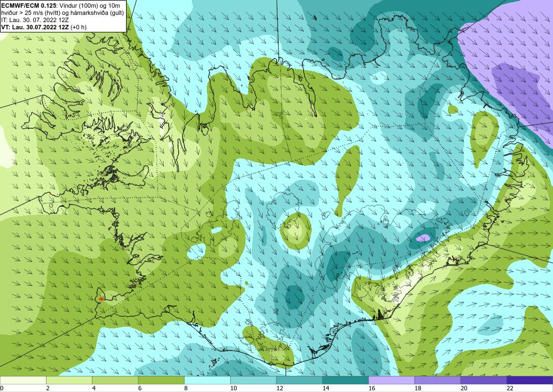Click the legend scale value 0
553x392 pixels.
[2, 389]
